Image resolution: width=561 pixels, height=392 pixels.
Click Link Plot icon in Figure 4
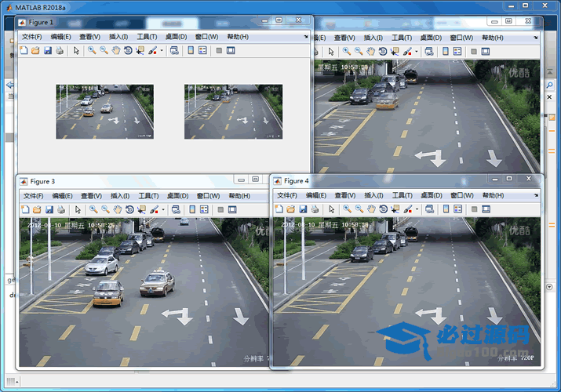coord(429,209)
